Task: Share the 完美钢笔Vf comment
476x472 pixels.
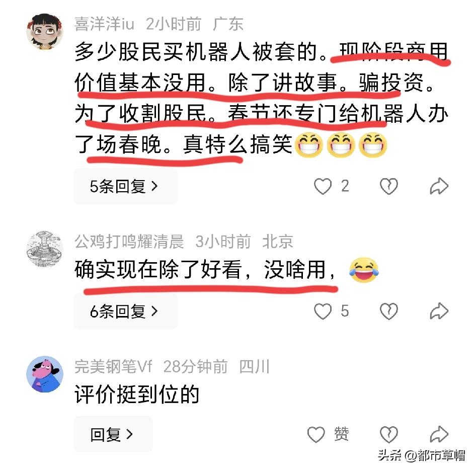Action: [439, 434]
